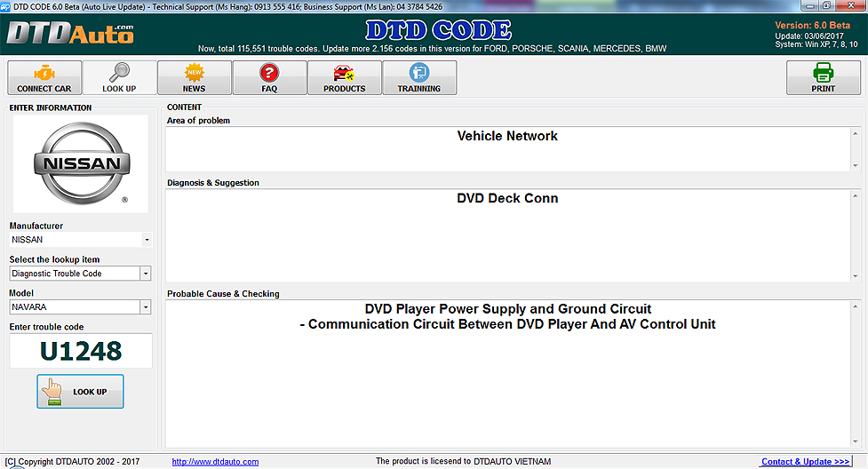
Task: Click the Print printer icon button
Action: click(824, 77)
